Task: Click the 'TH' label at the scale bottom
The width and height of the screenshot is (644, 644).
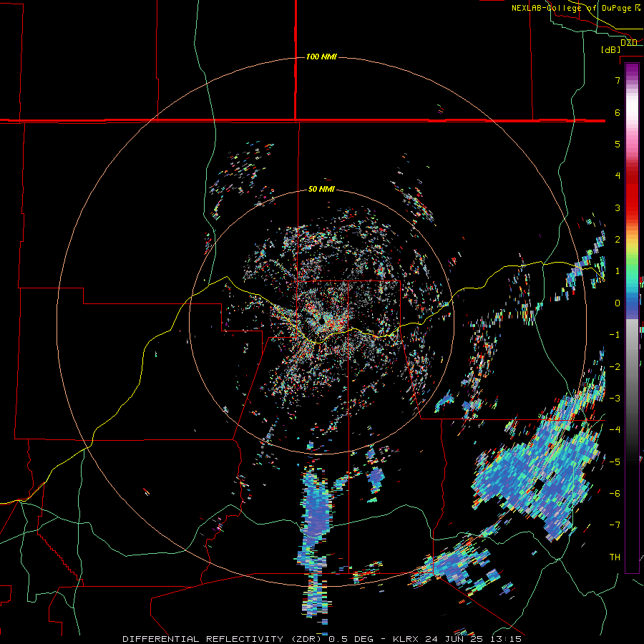Action: [615, 557]
